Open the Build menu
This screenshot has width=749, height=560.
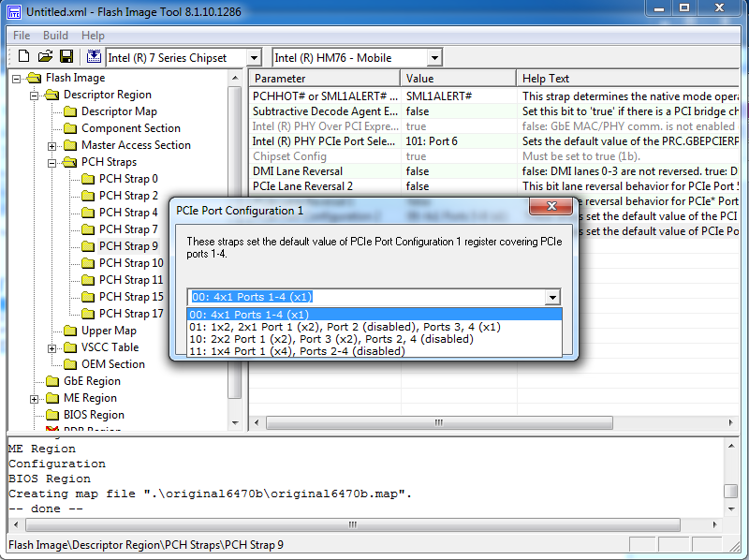(x=55, y=36)
